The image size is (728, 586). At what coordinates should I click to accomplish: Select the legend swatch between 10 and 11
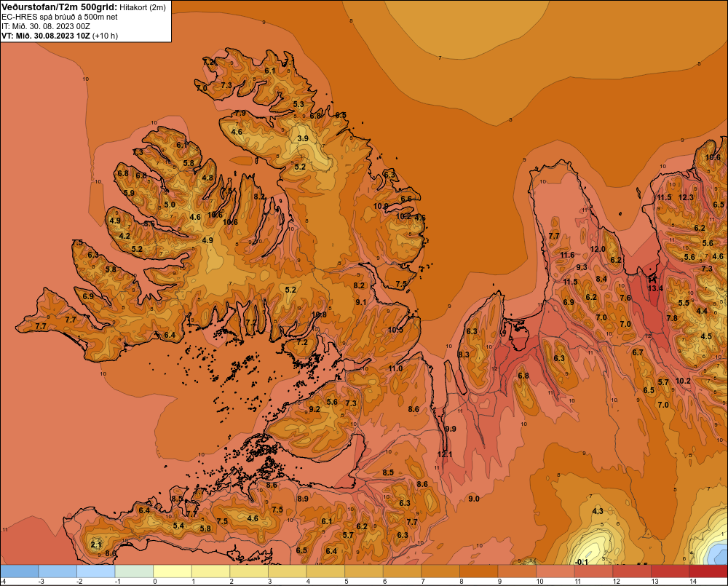pos(555,571)
